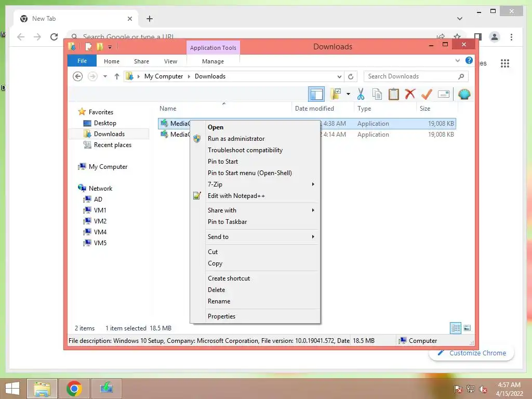The width and height of the screenshot is (532, 399).
Task: Select the VM5 network computer
Action: click(x=100, y=243)
